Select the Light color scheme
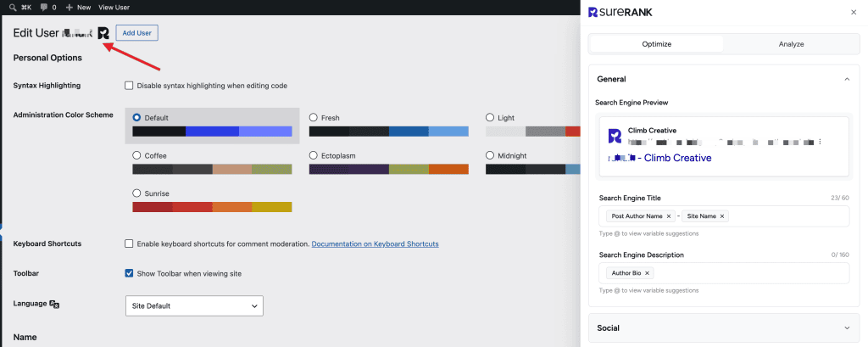Viewport: 868px width, 347px height. (x=490, y=118)
